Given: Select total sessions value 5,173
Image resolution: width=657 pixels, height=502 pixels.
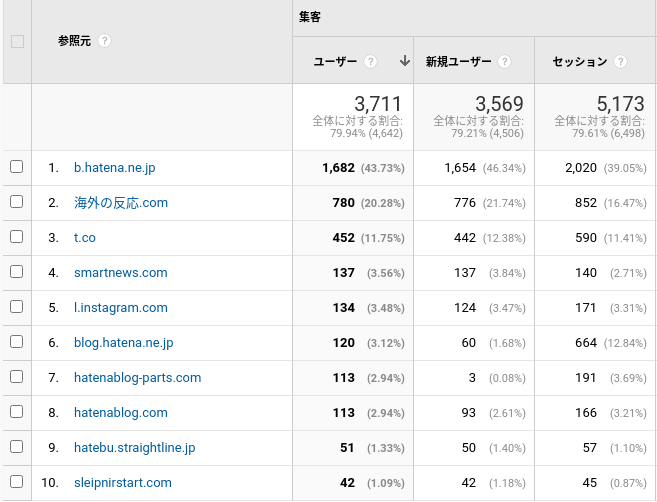Looking at the screenshot, I should [x=621, y=104].
